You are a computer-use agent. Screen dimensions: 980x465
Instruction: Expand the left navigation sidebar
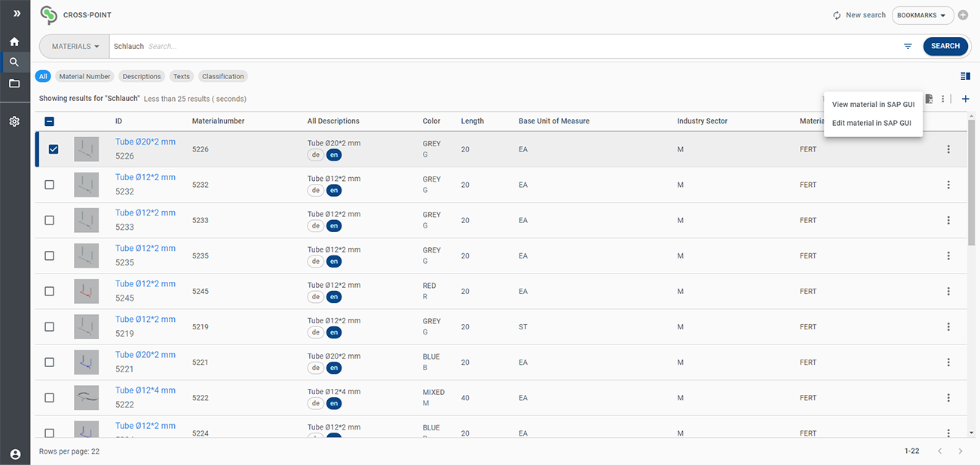pyautogui.click(x=17, y=14)
